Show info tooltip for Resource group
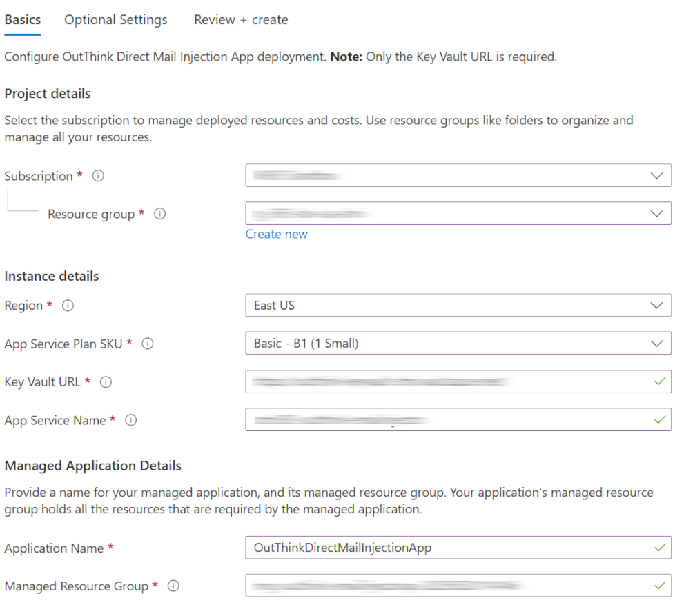The image size is (684, 616). tap(159, 214)
